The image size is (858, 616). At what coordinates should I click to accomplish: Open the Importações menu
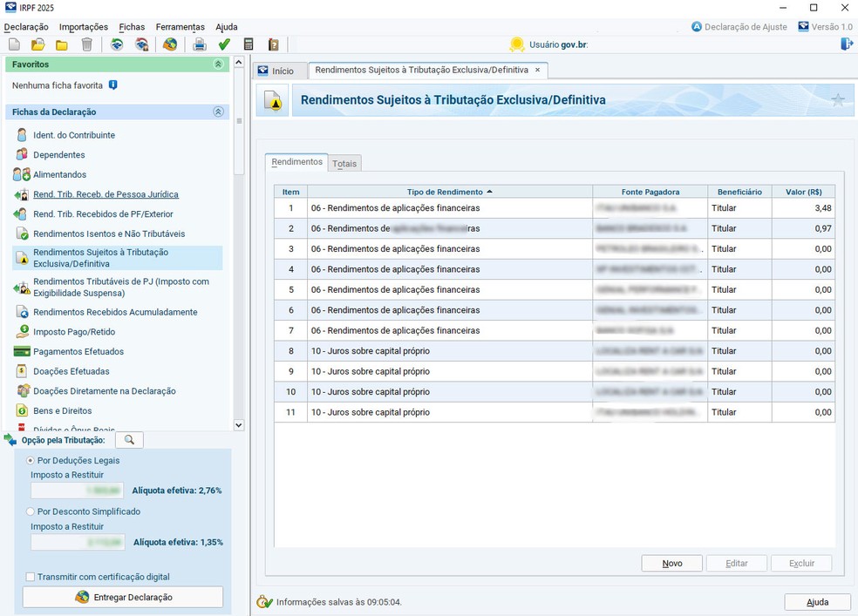[x=84, y=27]
